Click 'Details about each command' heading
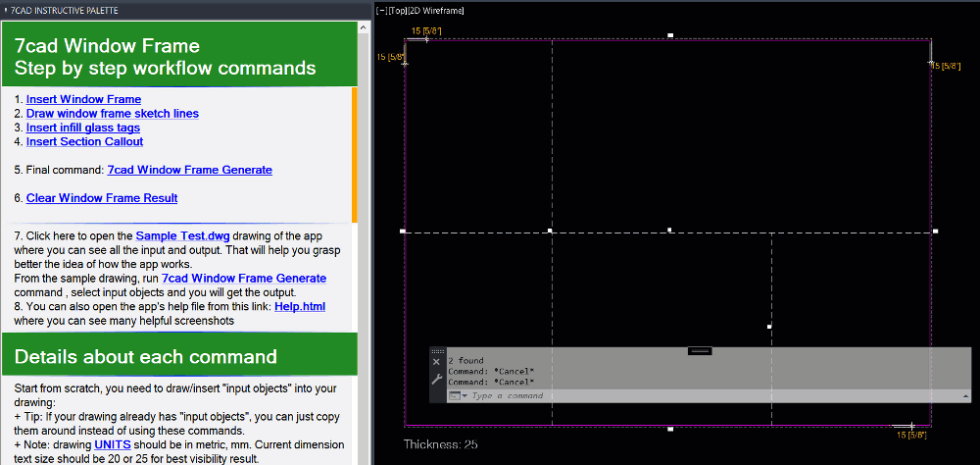980x465 pixels. point(146,357)
